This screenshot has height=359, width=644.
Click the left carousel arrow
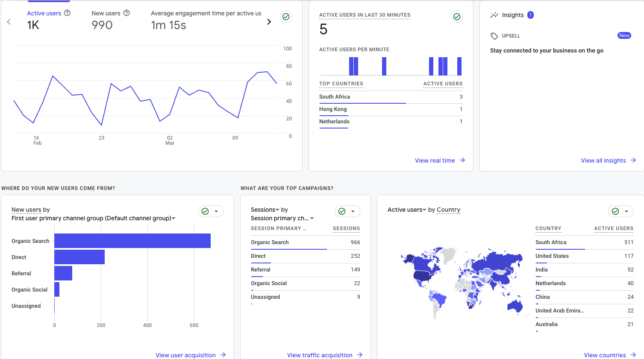[x=9, y=21]
